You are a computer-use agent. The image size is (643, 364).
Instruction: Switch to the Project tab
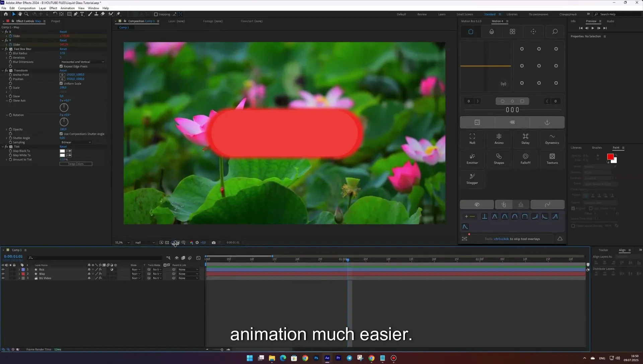[56, 21]
